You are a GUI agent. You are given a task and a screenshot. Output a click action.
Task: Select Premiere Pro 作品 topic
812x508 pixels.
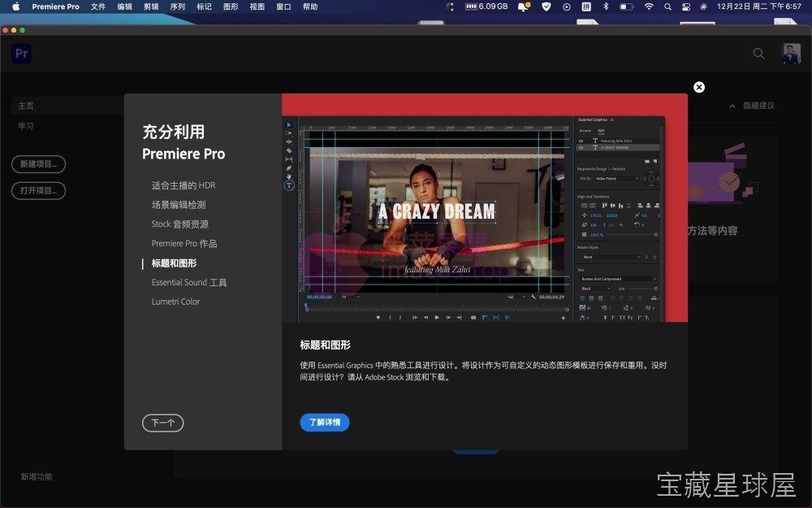pos(184,243)
